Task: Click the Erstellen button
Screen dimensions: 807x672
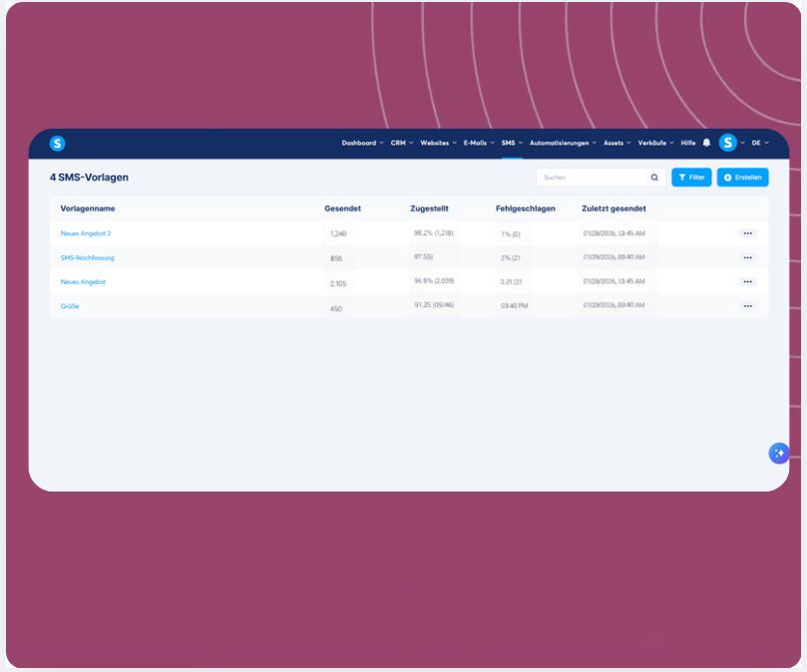Action: 743,177
